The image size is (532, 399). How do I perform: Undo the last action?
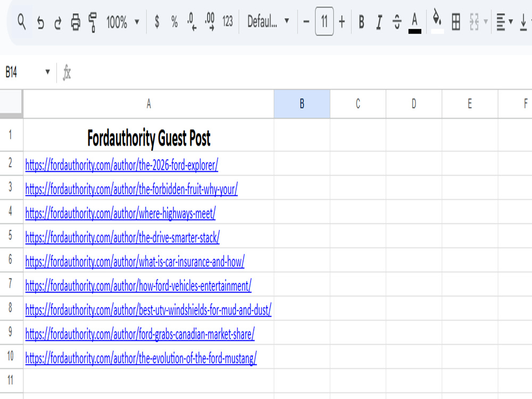point(40,23)
